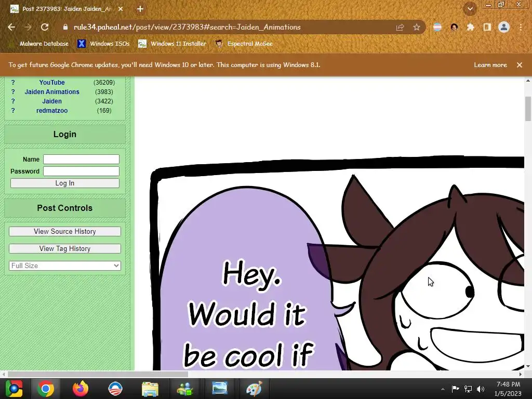Click the horizontal scrollbar right arrow

[521, 374]
